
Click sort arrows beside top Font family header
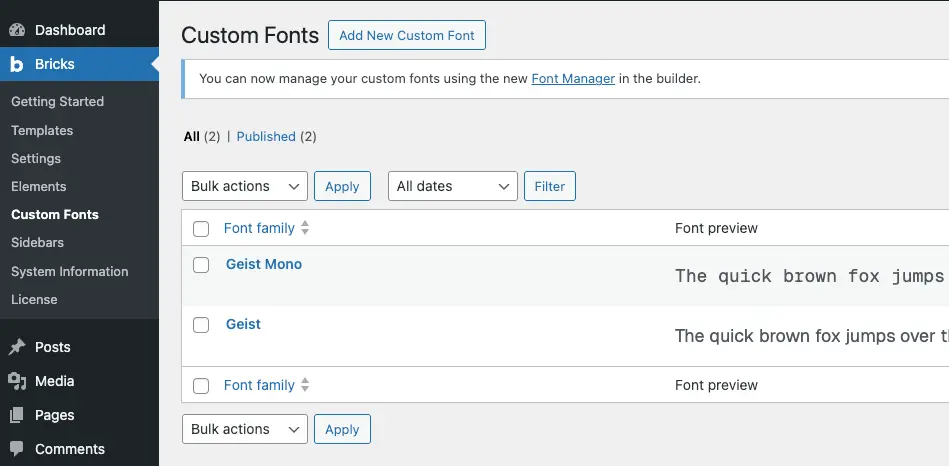[305, 228]
